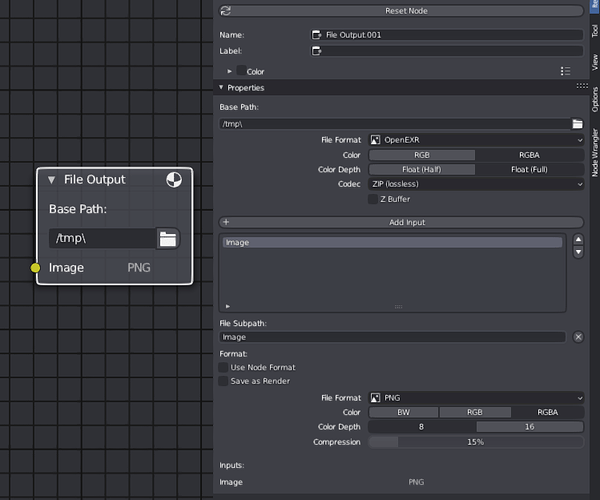Switch to the Tool sidebar tab

click(x=595, y=31)
